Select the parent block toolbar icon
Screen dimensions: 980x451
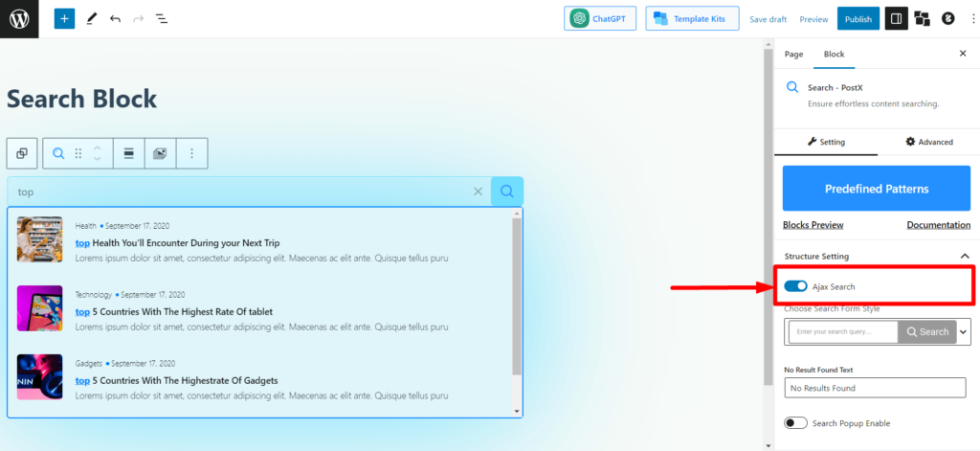(x=22, y=154)
